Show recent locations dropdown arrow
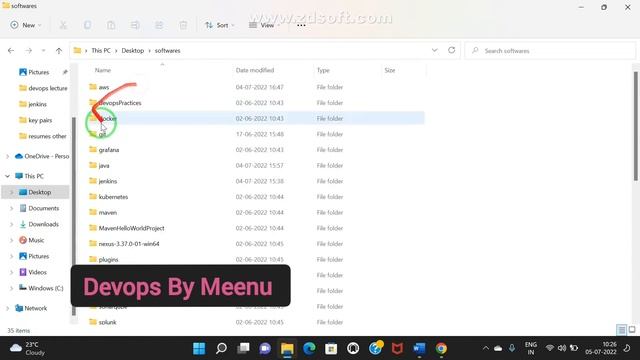This screenshot has width=640, height=360. coord(43,51)
